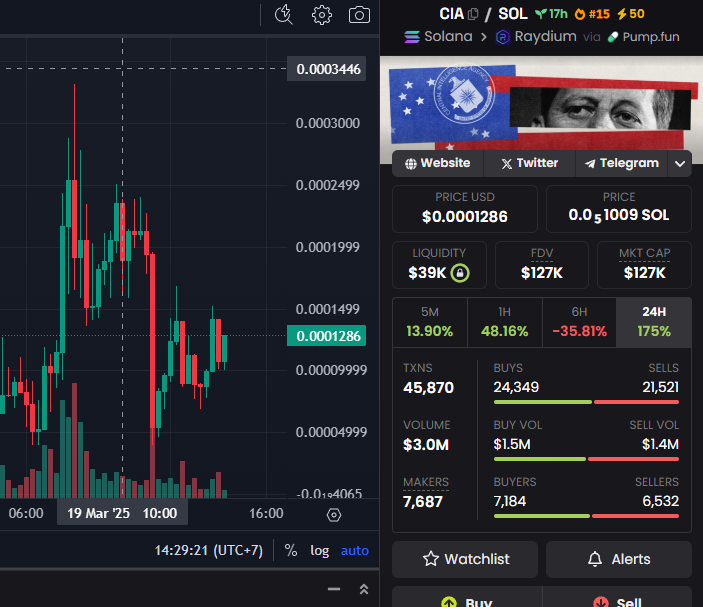Click crosshair price label 0.0003446
This screenshot has width=703, height=607.
tap(326, 69)
